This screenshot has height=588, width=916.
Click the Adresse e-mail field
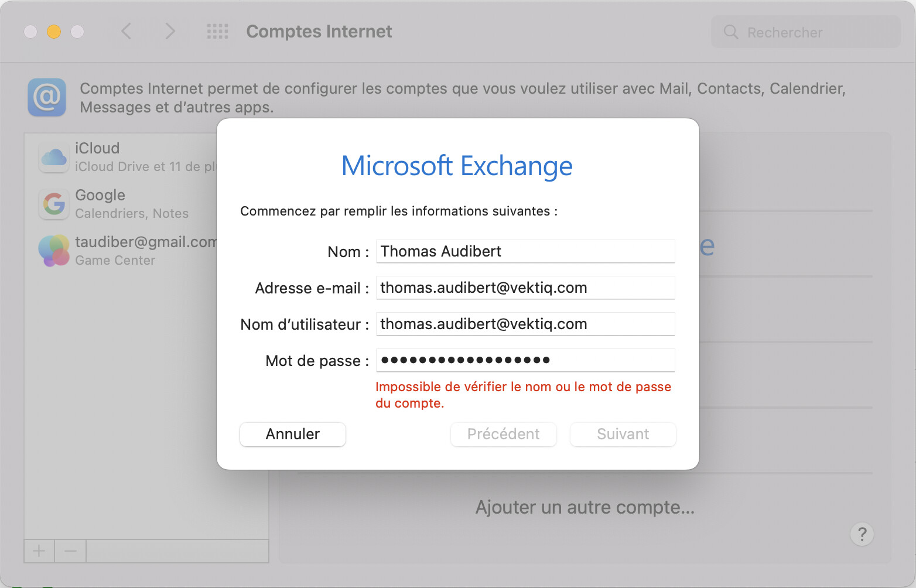coord(525,288)
